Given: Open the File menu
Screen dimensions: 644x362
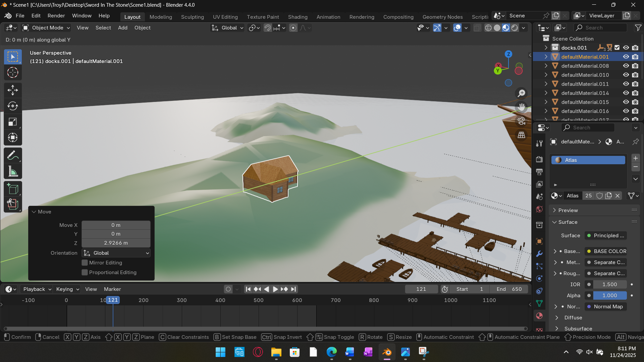Looking at the screenshot, I should click(20, 16).
